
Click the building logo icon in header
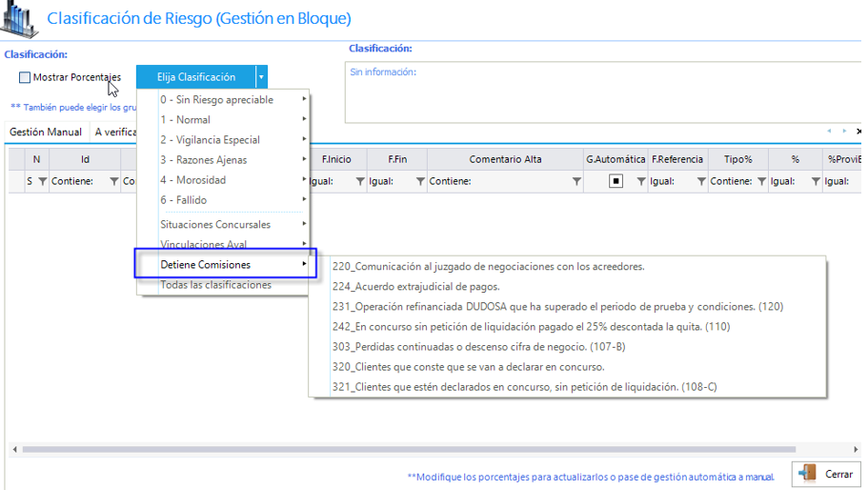pyautogui.click(x=19, y=18)
